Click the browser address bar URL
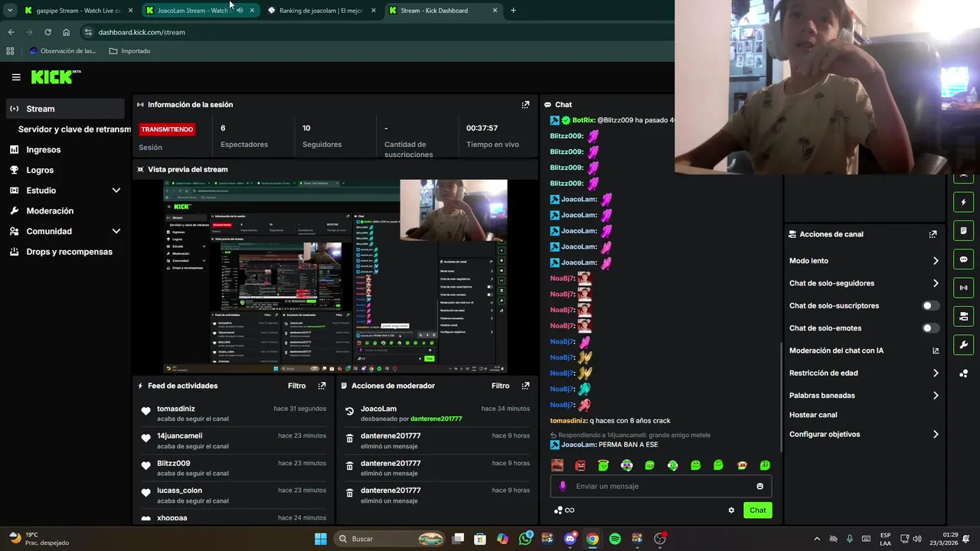Screen dimensions: 980x551 tap(142, 32)
